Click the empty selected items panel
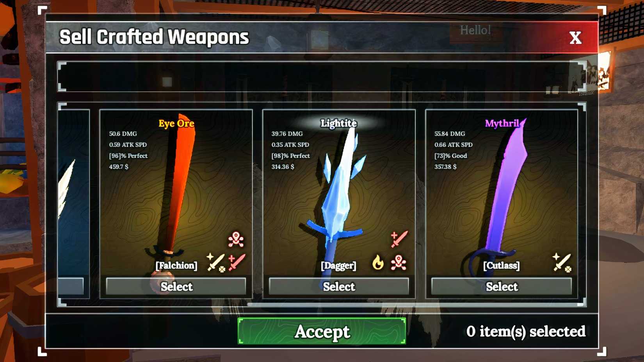644x362 pixels. 322,76
